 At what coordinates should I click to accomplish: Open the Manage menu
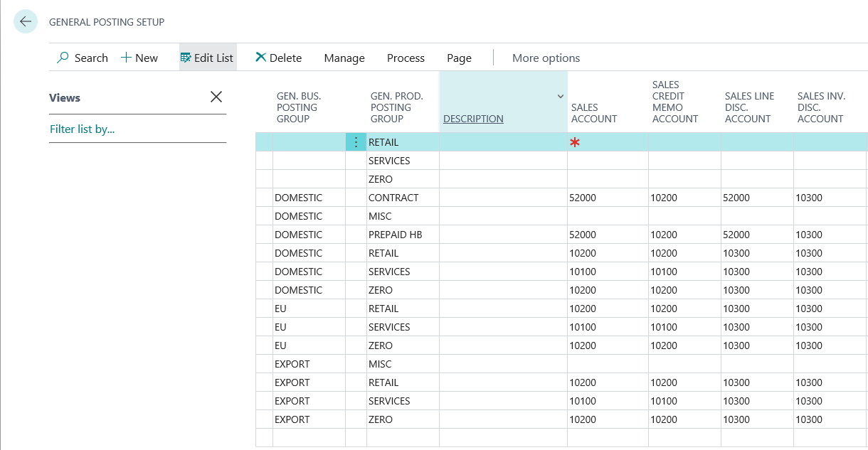click(x=344, y=58)
